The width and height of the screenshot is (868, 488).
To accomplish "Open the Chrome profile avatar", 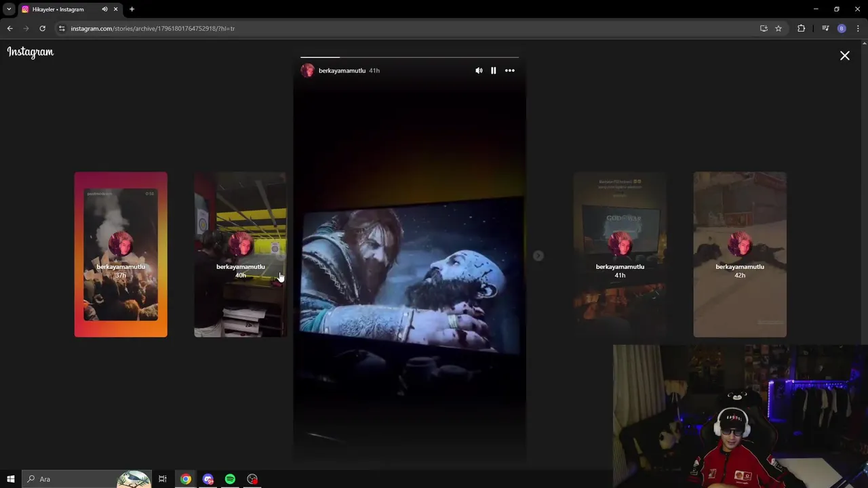I will pyautogui.click(x=842, y=28).
